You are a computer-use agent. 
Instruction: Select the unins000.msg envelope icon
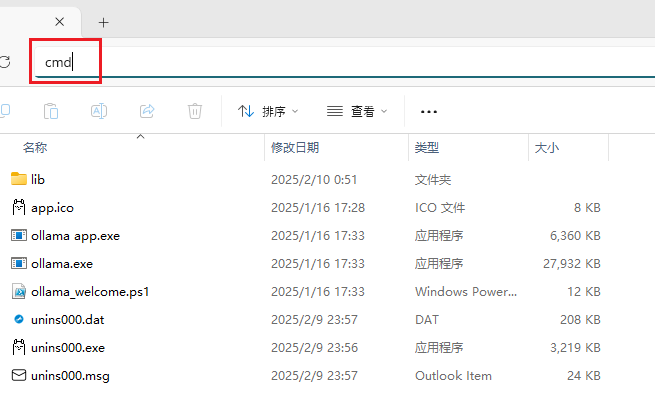pos(19,375)
